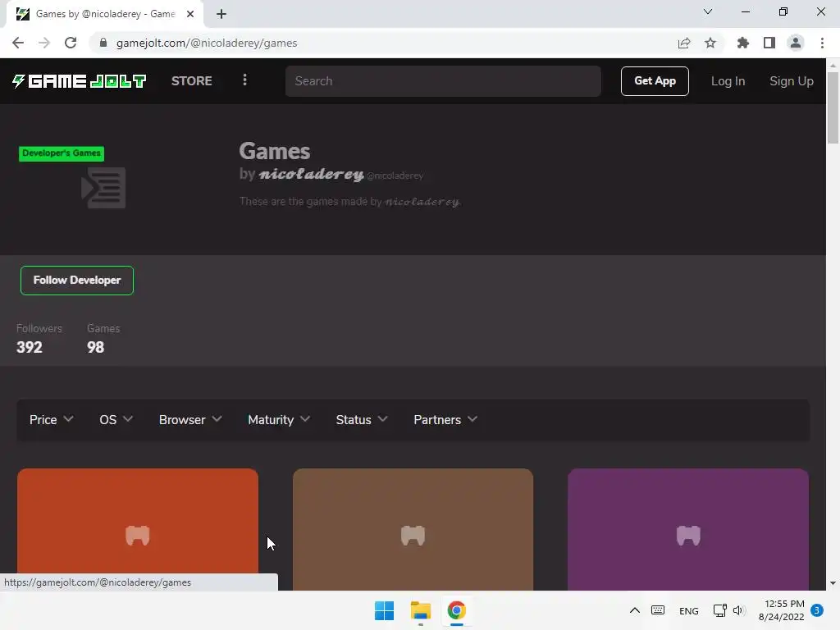Focus the Game Jolt Search field
The image size is (840, 630).
click(443, 81)
